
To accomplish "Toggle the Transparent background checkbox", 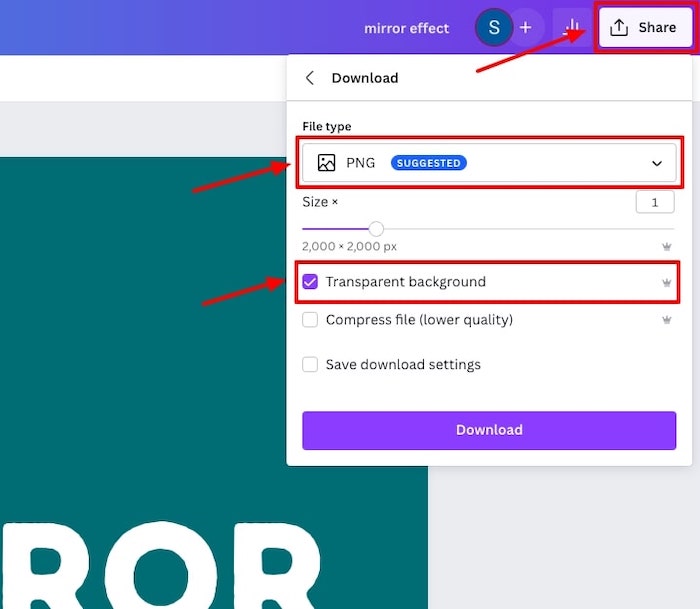I will (310, 282).
